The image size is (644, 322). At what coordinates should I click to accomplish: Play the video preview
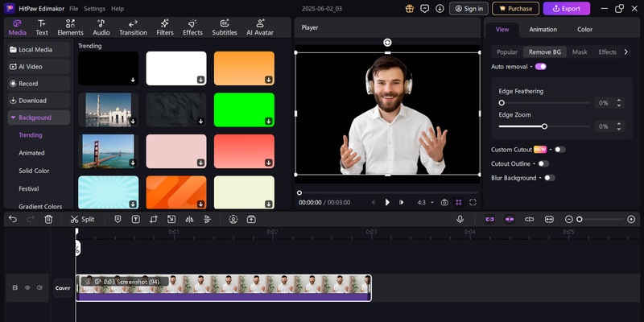(x=387, y=203)
